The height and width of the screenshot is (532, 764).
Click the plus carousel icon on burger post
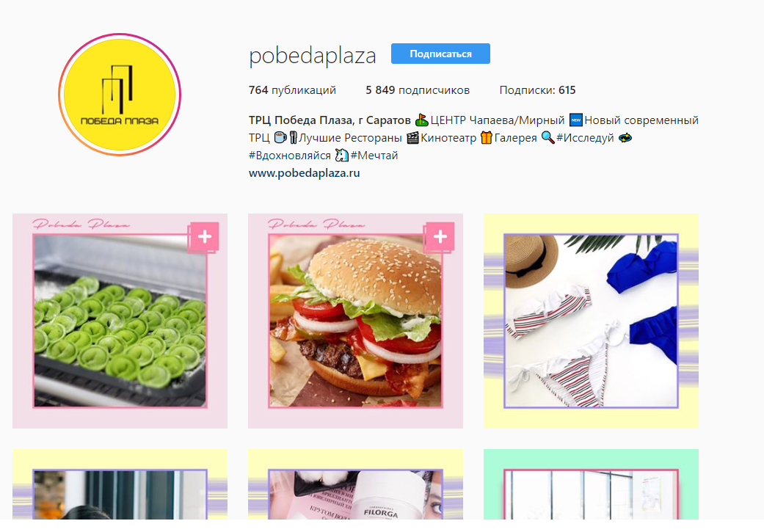[x=440, y=237]
